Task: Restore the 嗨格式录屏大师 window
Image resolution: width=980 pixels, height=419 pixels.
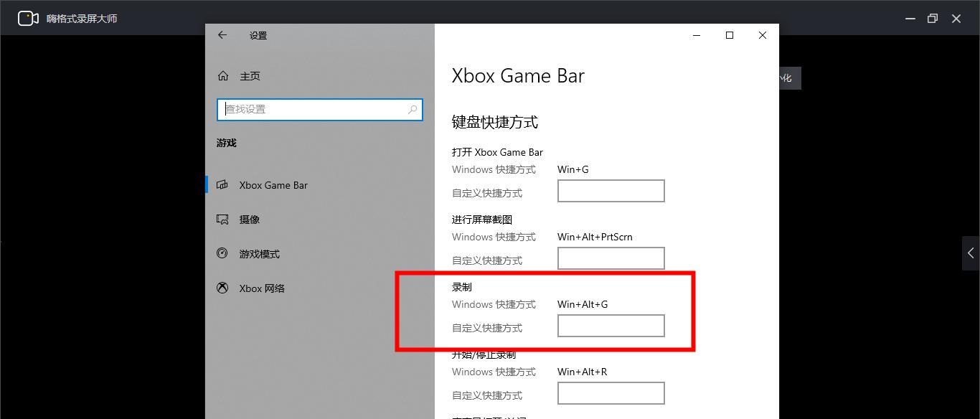Action: (933, 19)
